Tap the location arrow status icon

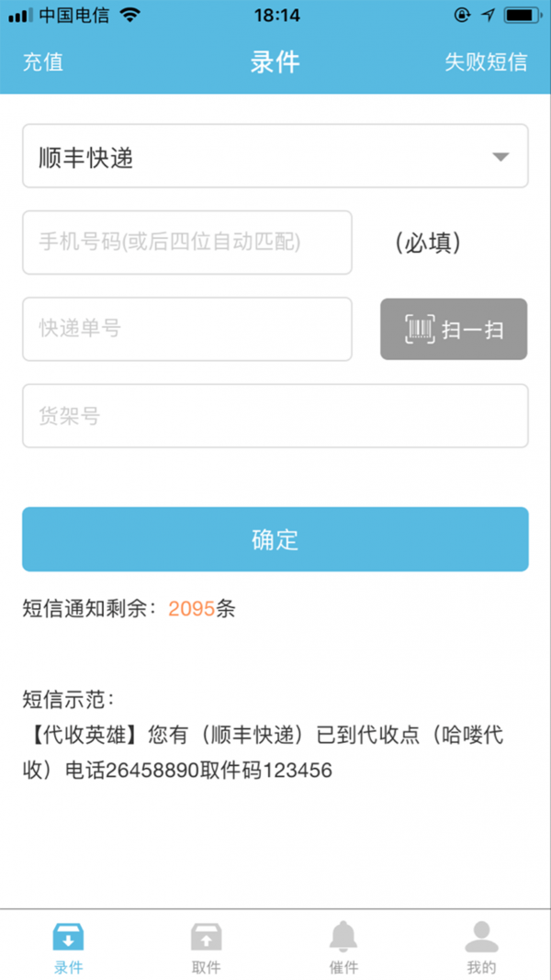pyautogui.click(x=488, y=16)
